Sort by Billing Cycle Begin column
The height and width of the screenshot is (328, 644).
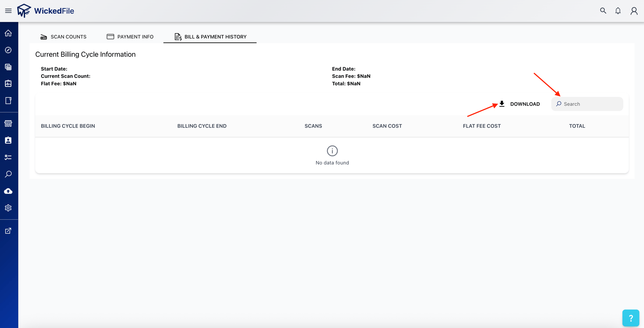[x=68, y=126]
